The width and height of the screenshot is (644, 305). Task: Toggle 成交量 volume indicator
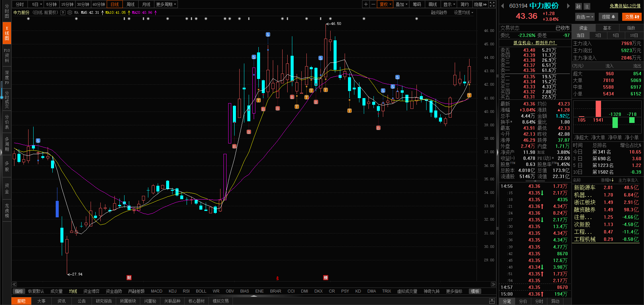coord(56,291)
